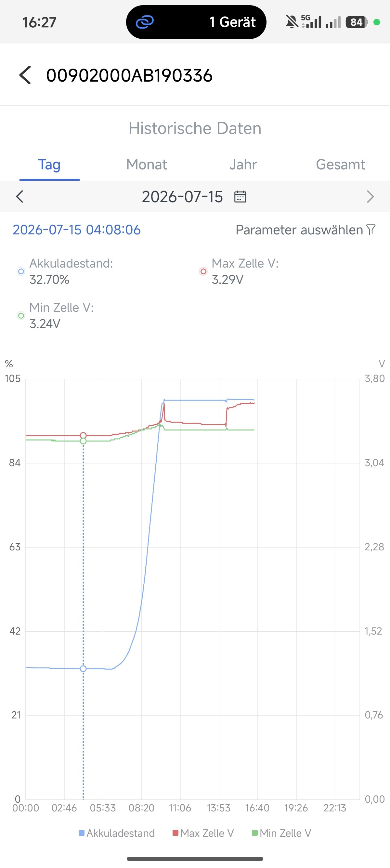Click the Akkuladestand blue circle marker
Screen dimensions: 390x868
(x=21, y=271)
